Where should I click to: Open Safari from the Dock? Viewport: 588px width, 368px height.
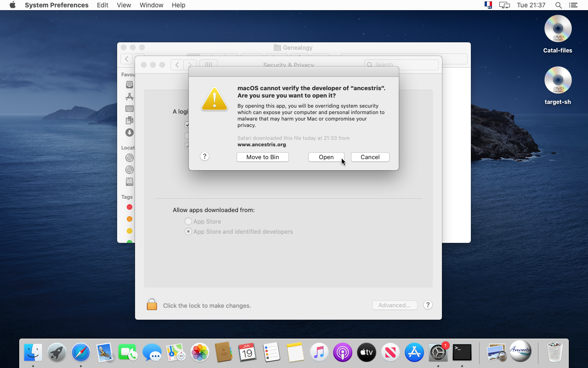click(x=81, y=353)
